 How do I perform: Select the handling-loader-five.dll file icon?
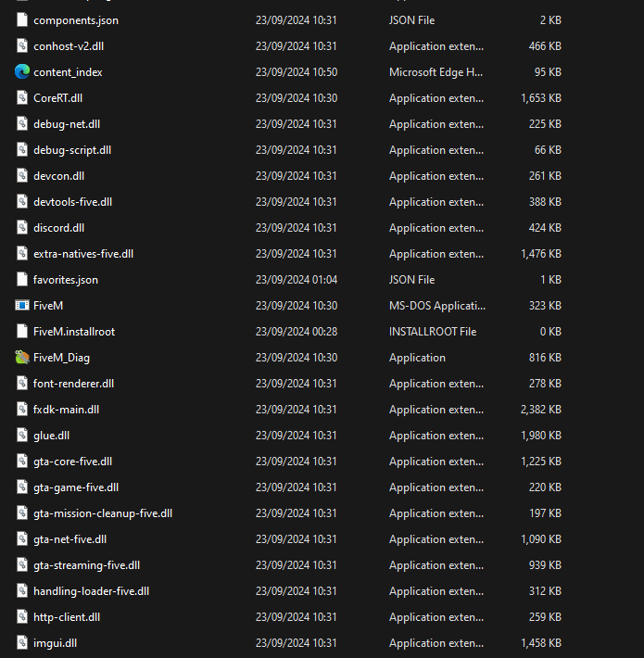(22, 591)
